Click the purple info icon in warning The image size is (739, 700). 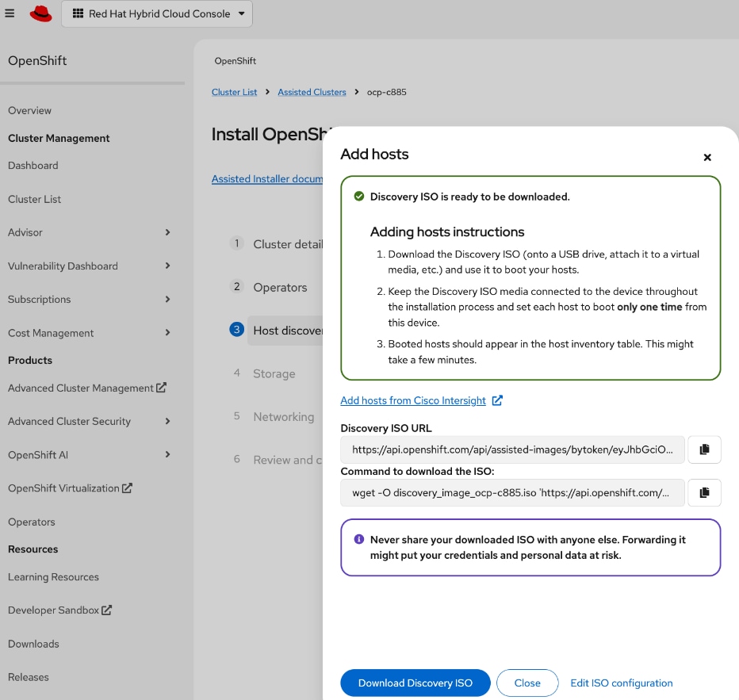[x=359, y=539]
